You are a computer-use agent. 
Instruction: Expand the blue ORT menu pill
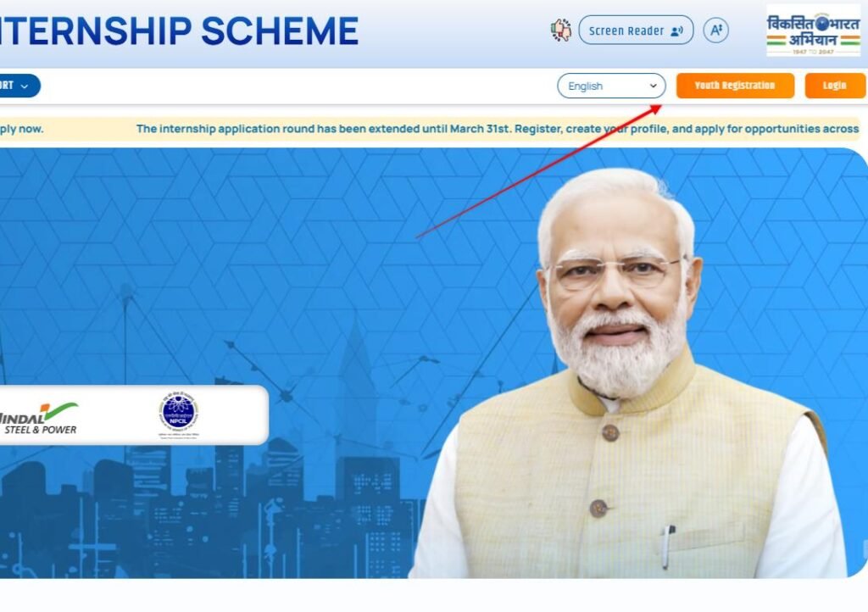(x=19, y=86)
